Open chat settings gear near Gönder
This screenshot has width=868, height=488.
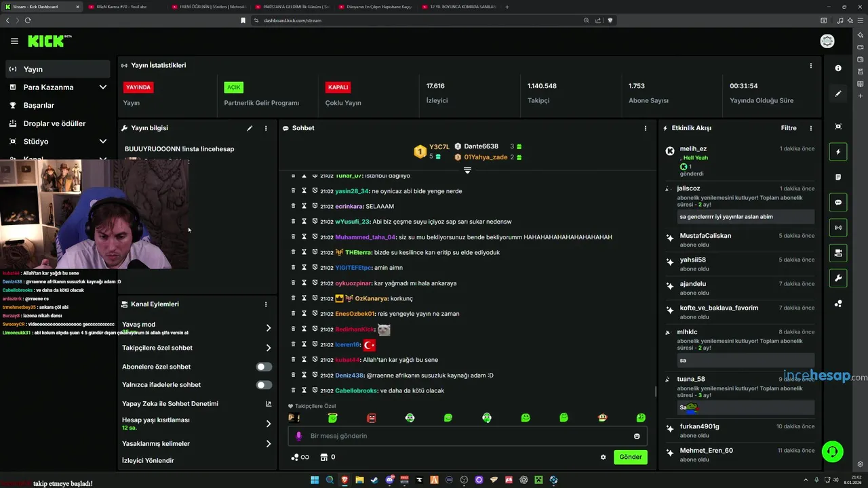pos(603,457)
